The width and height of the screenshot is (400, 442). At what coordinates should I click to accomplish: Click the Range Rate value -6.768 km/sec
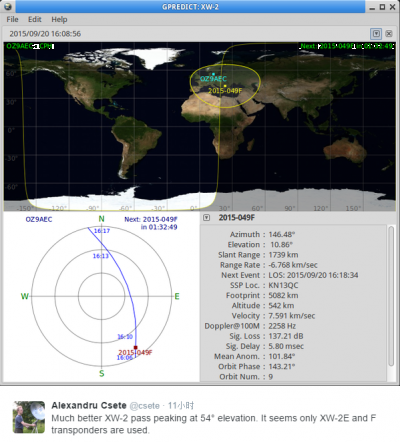click(293, 265)
